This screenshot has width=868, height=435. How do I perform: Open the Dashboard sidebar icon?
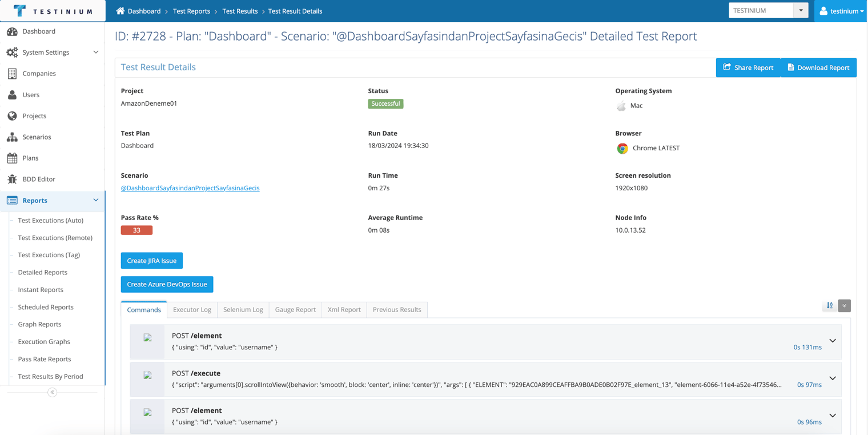click(12, 31)
